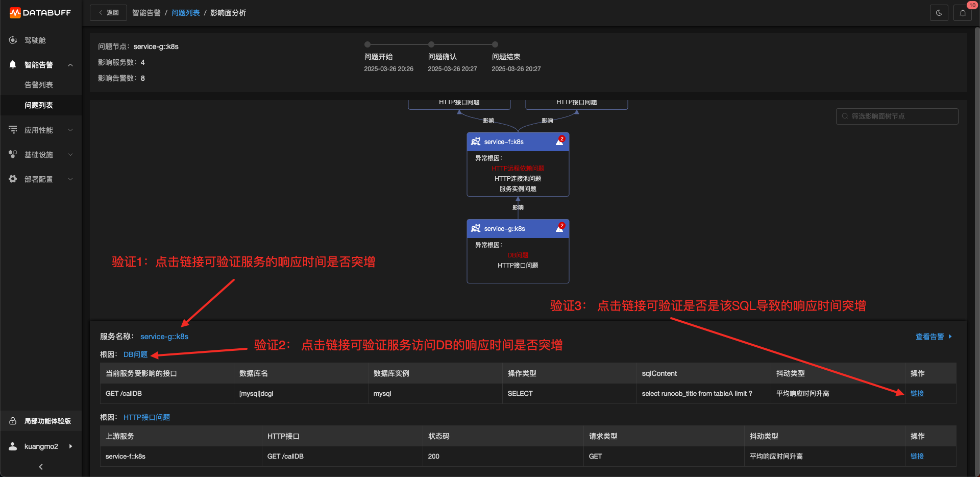Viewport: 980px width, 477px height.
Task: Click 服务实例问题 in service-f node
Action: [518, 188]
